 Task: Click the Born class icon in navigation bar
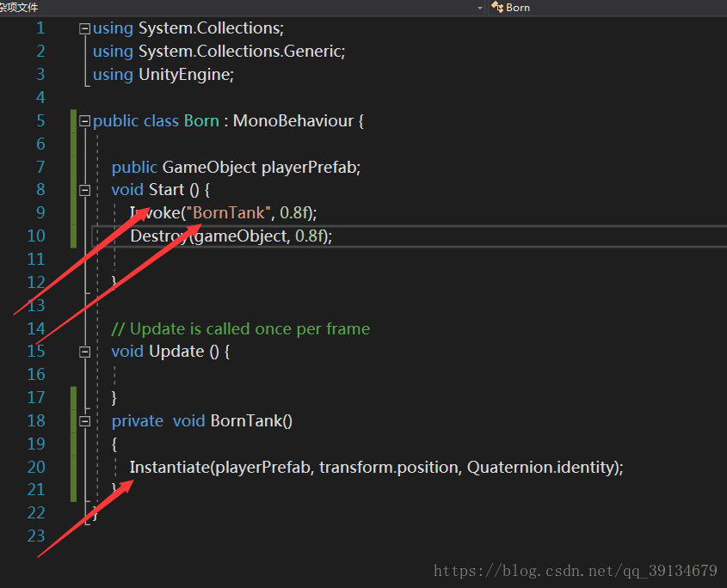pyautogui.click(x=497, y=7)
